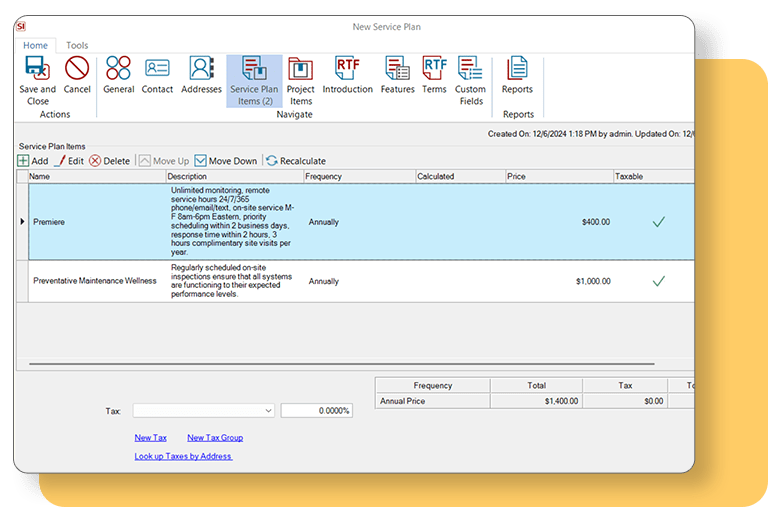Click Annually frequency in Preventative Maintenance row

[x=323, y=281]
